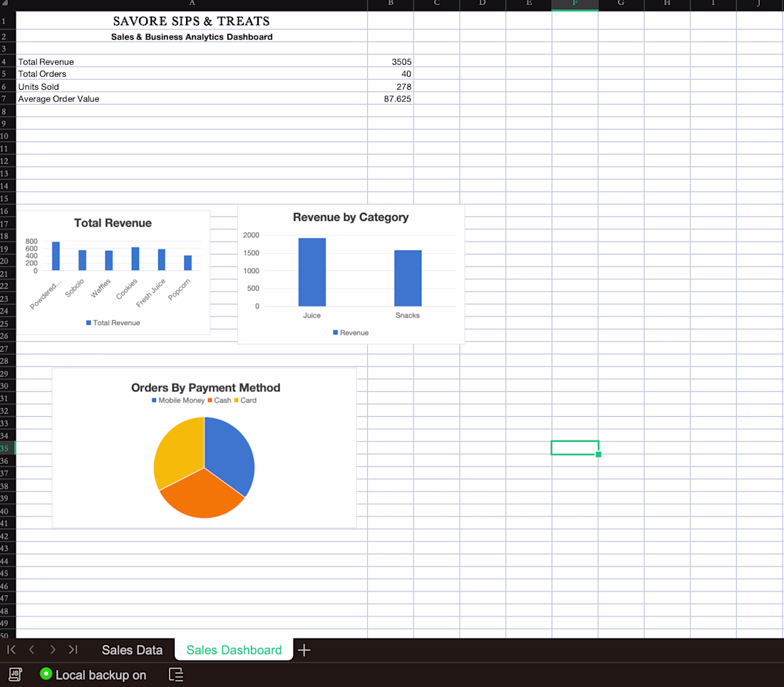Click the Sobolo axis label in Total Revenue chart

pyautogui.click(x=75, y=287)
